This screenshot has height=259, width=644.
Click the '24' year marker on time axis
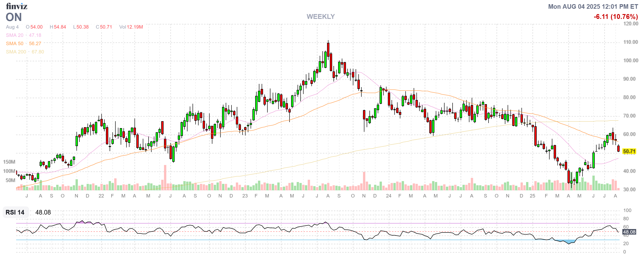coord(389,196)
